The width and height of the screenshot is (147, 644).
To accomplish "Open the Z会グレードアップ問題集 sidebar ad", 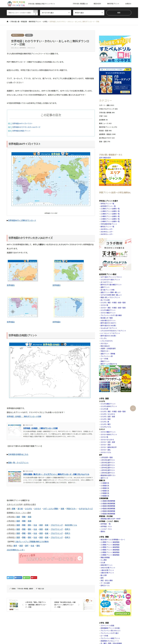I will (115, 81).
